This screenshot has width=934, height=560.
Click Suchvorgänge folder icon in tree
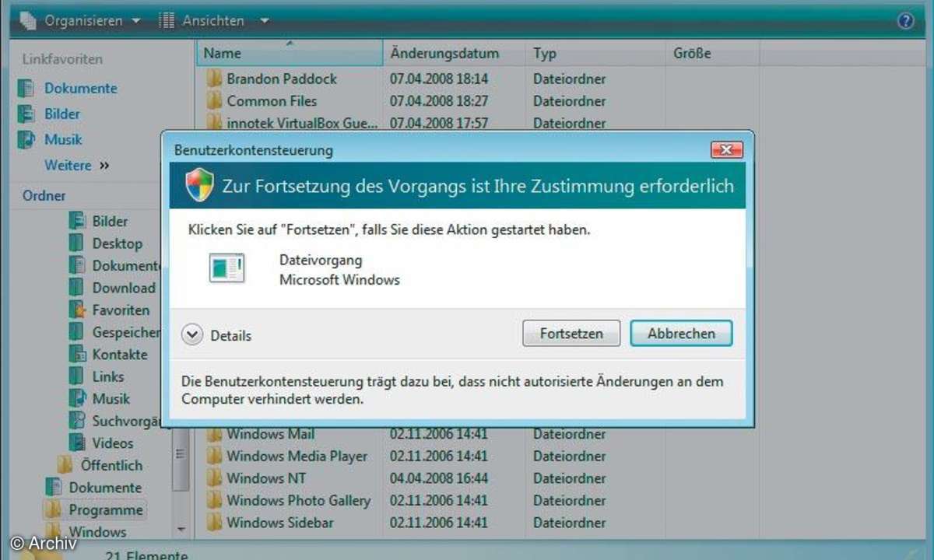tap(76, 421)
